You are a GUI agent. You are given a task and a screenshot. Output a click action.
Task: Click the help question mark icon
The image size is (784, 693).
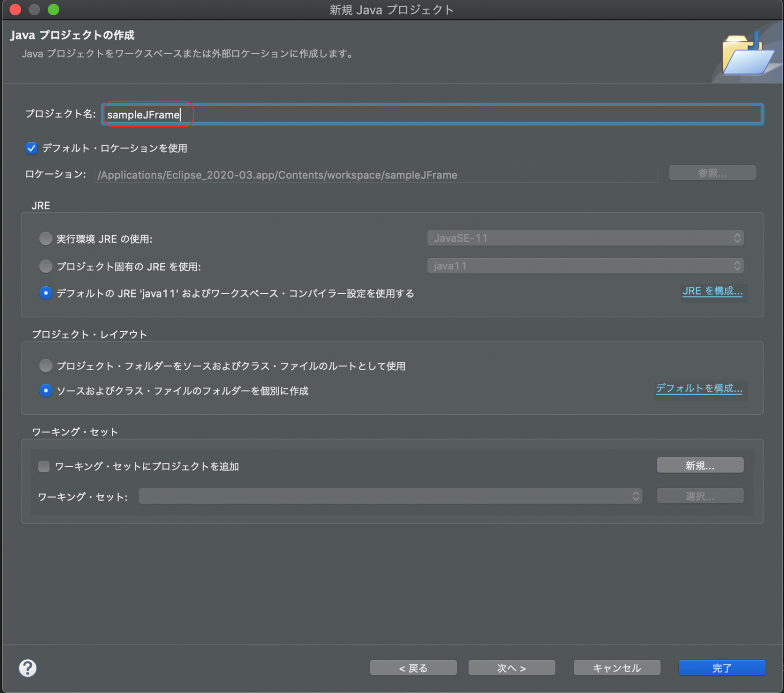click(28, 667)
